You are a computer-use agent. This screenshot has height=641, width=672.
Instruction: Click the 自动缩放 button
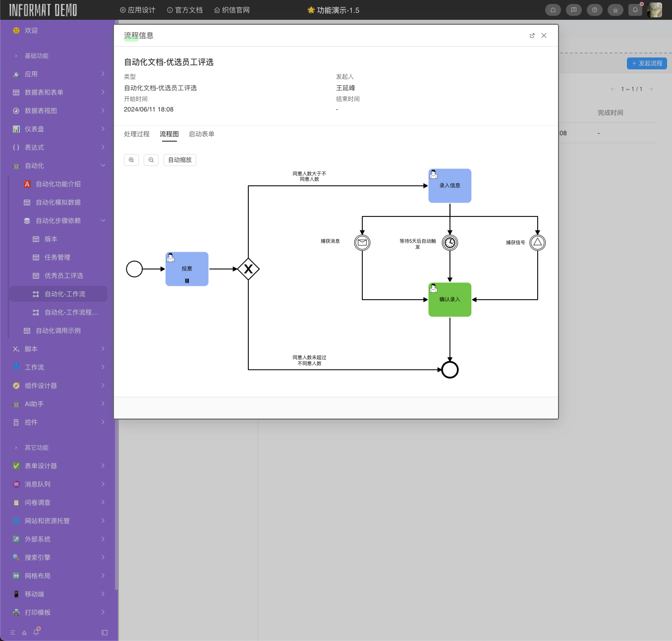click(x=180, y=160)
